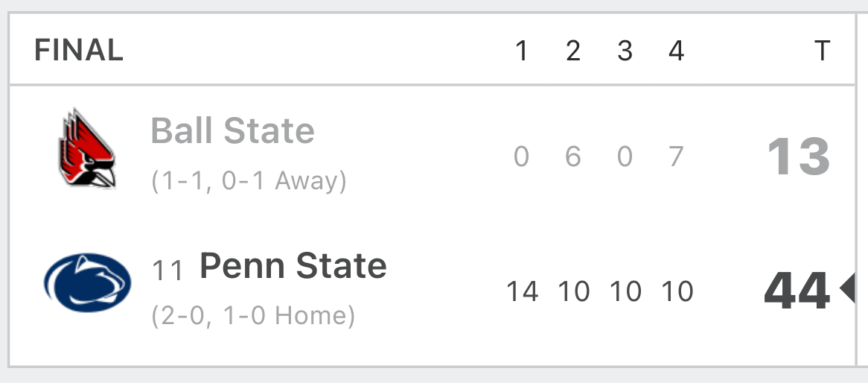This screenshot has height=383, width=868.
Task: Click the Ball State cardinal logo
Action: pyautogui.click(x=87, y=148)
